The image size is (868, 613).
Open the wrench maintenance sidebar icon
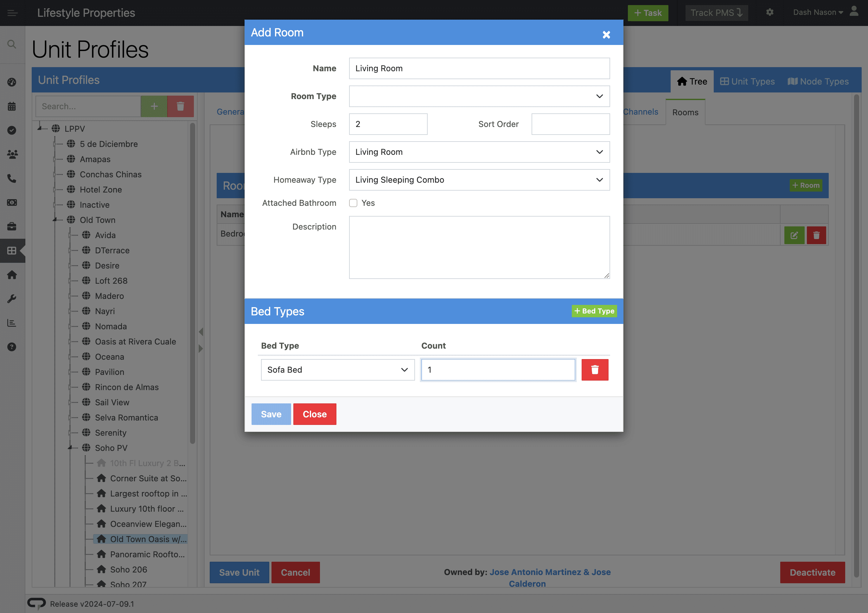[x=12, y=299]
